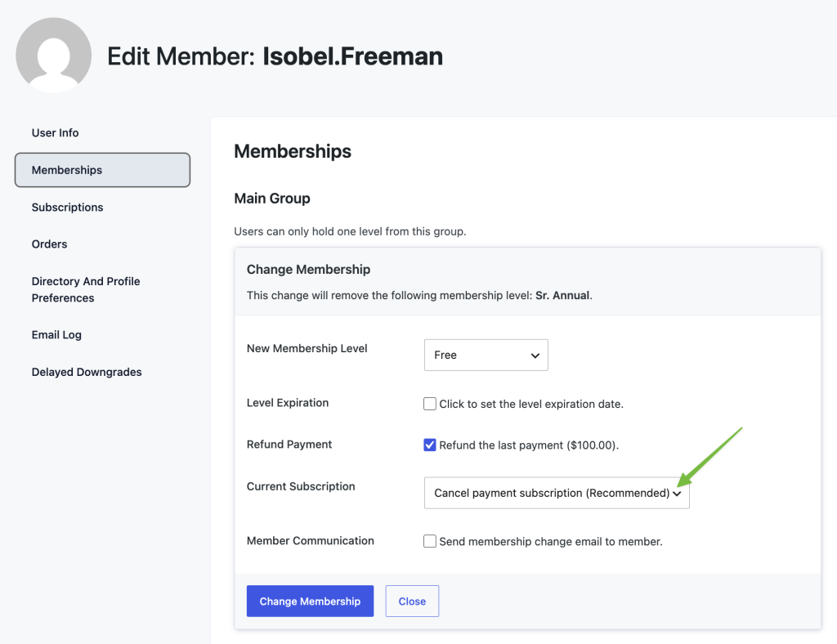Check Send membership change email to member
Viewport: 837px width, 644px height.
click(430, 542)
